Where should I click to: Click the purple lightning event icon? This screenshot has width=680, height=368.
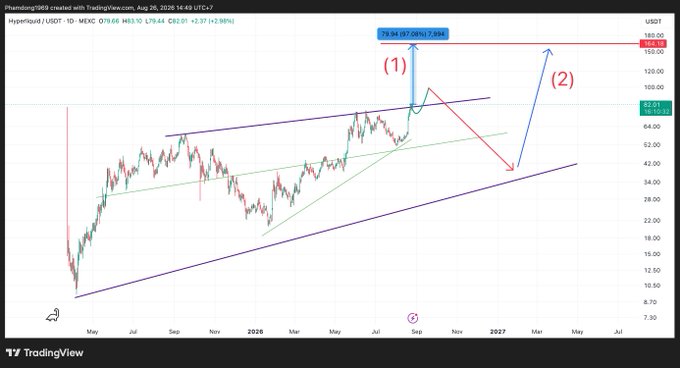pyautogui.click(x=412, y=318)
